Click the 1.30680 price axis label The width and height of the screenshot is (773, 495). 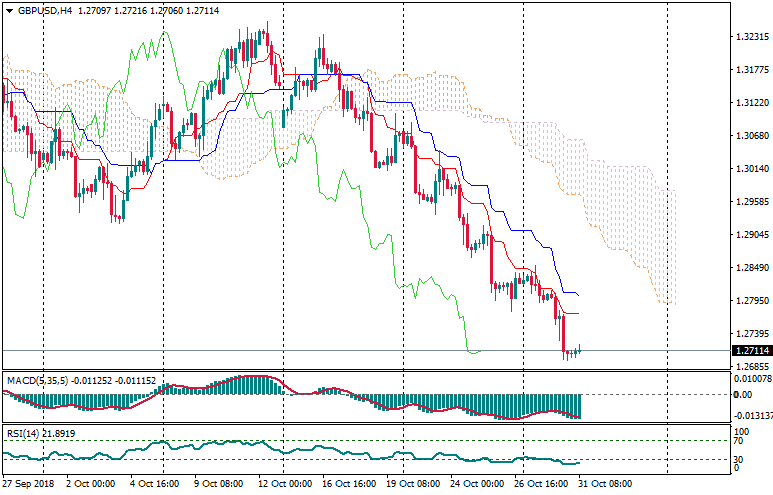750,136
